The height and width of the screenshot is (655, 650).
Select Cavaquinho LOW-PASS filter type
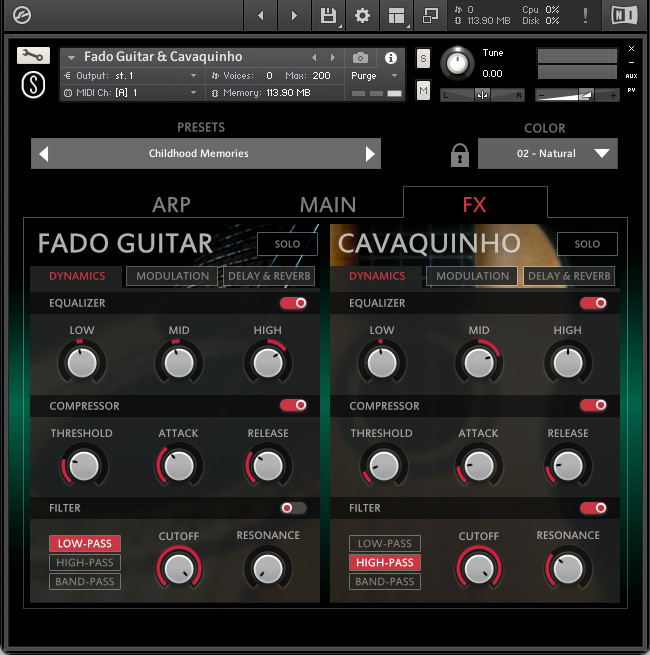pos(385,543)
